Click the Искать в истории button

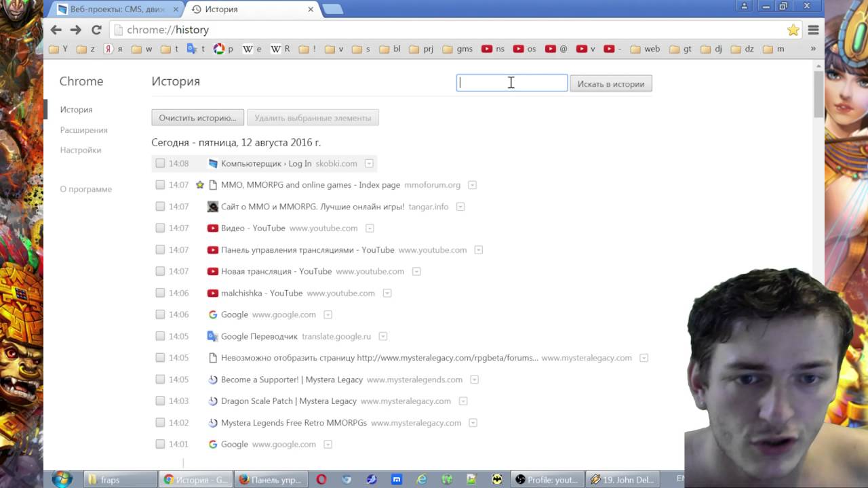coord(611,84)
